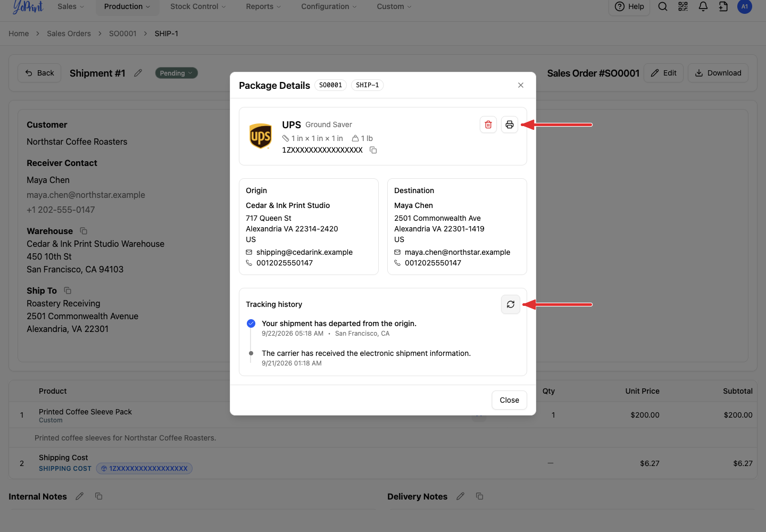Edit the Delivery Notes pencil icon
The image size is (766, 532).
pos(461,496)
